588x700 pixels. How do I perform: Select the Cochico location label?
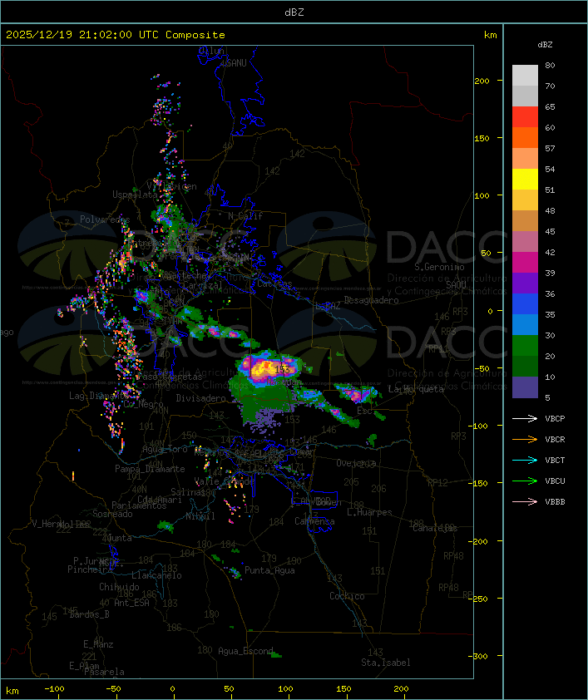click(347, 596)
